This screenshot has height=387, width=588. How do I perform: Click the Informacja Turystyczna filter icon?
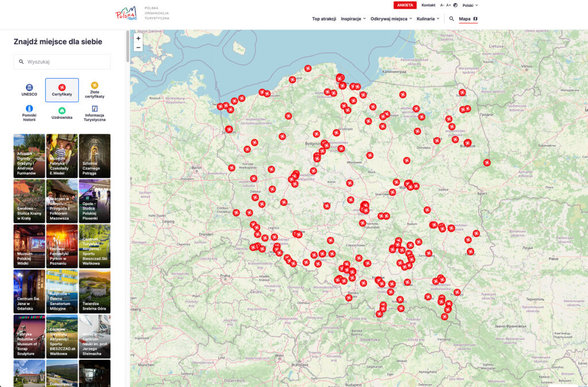(x=95, y=109)
